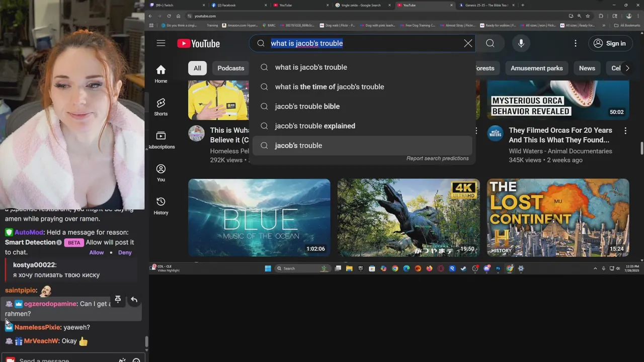Image resolution: width=644 pixels, height=362 pixels.
Task: Click the MrVeachW username in chat
Action: [41, 341]
